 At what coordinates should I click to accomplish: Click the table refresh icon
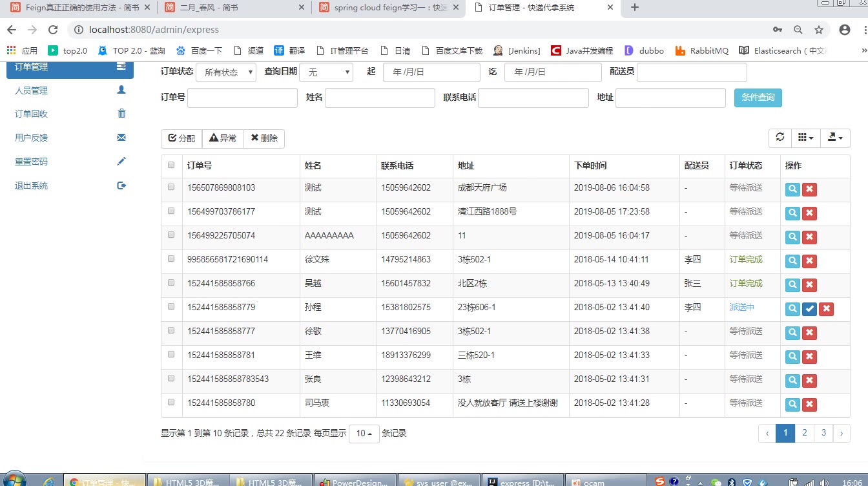click(x=780, y=138)
